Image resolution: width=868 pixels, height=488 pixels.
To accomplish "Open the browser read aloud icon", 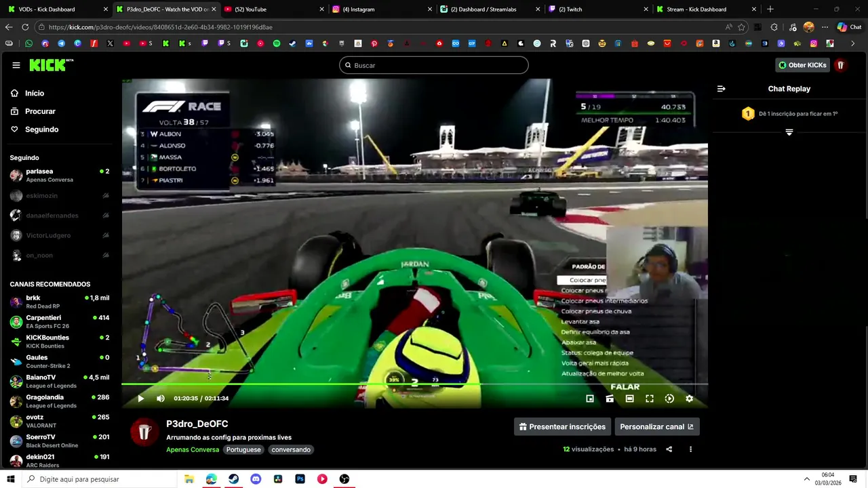I will [728, 27].
